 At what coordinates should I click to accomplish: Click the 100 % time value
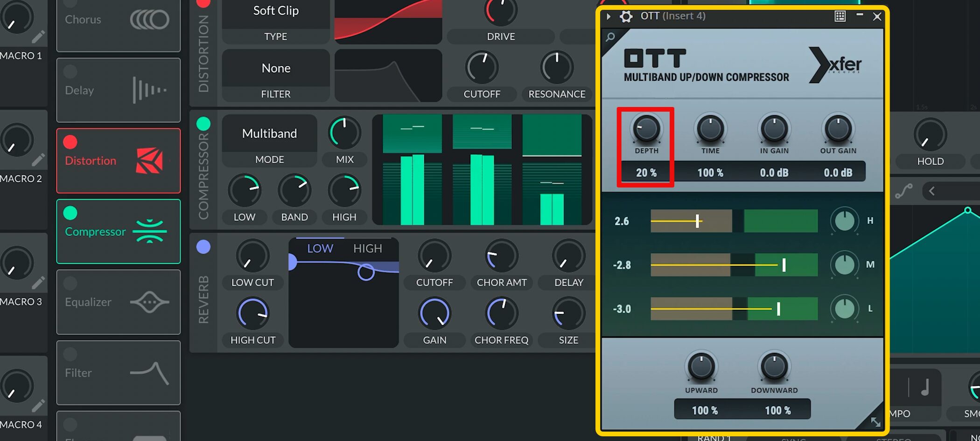click(710, 172)
